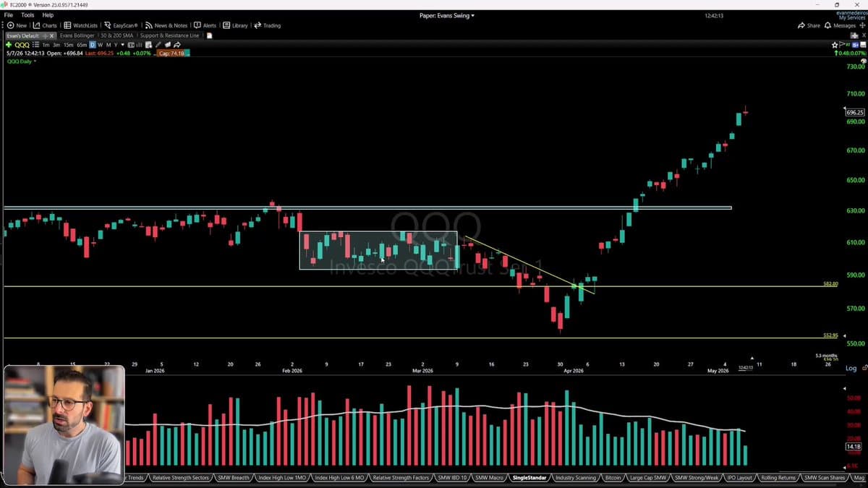
Task: Open the Relative Strength Factors tab
Action: click(x=401, y=478)
